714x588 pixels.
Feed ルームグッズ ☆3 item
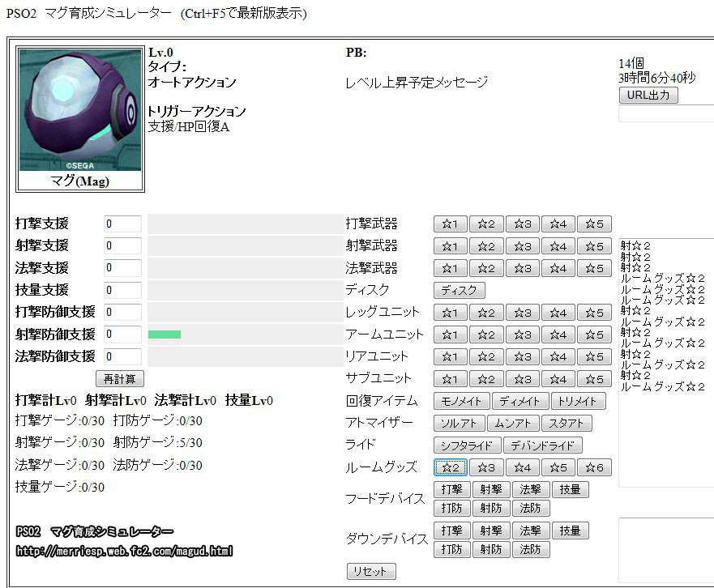tap(486, 467)
